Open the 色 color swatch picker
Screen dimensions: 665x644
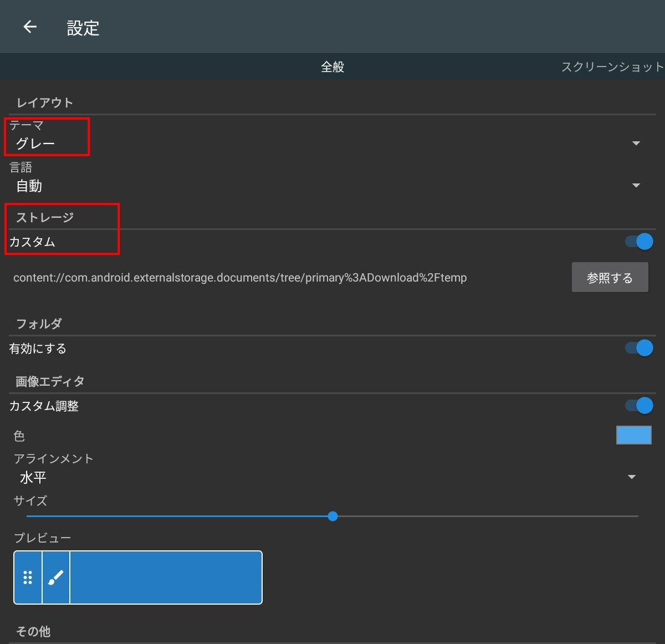[633, 435]
